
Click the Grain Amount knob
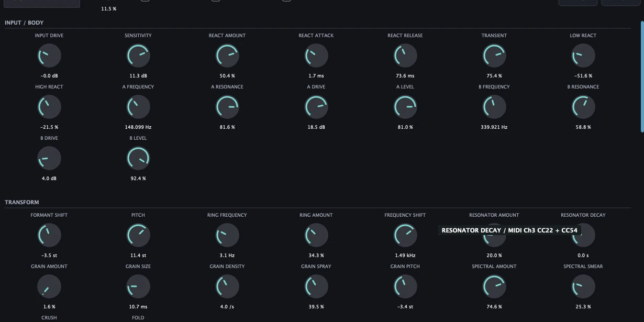[49, 286]
